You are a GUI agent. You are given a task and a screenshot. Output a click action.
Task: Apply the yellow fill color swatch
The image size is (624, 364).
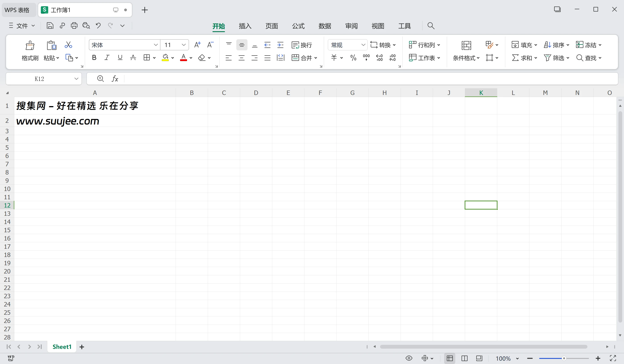165,58
